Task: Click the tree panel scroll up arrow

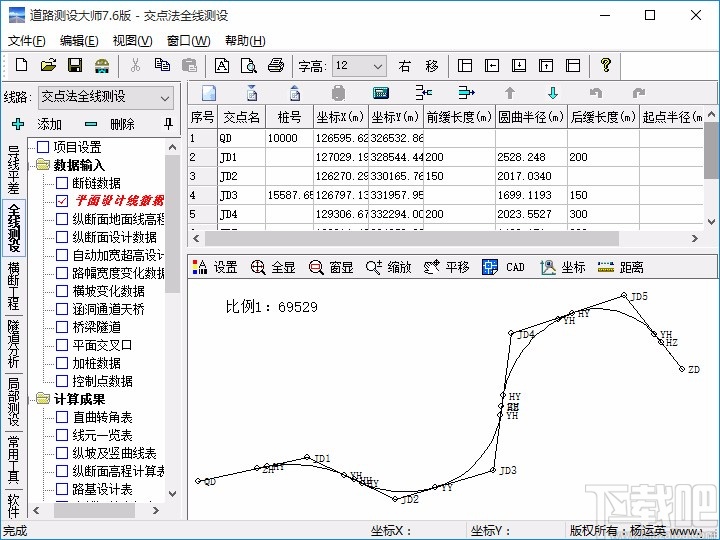Action: (173, 147)
